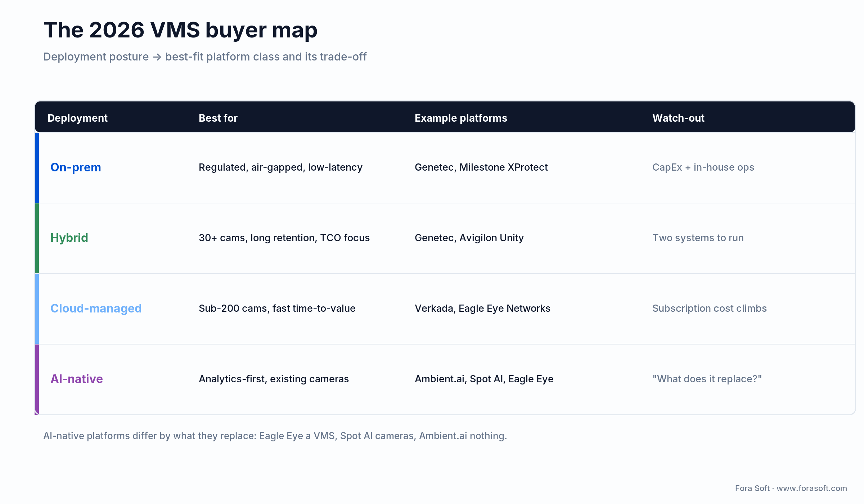Click the 'Deployment' column header
The height and width of the screenshot is (504, 864).
pos(77,118)
